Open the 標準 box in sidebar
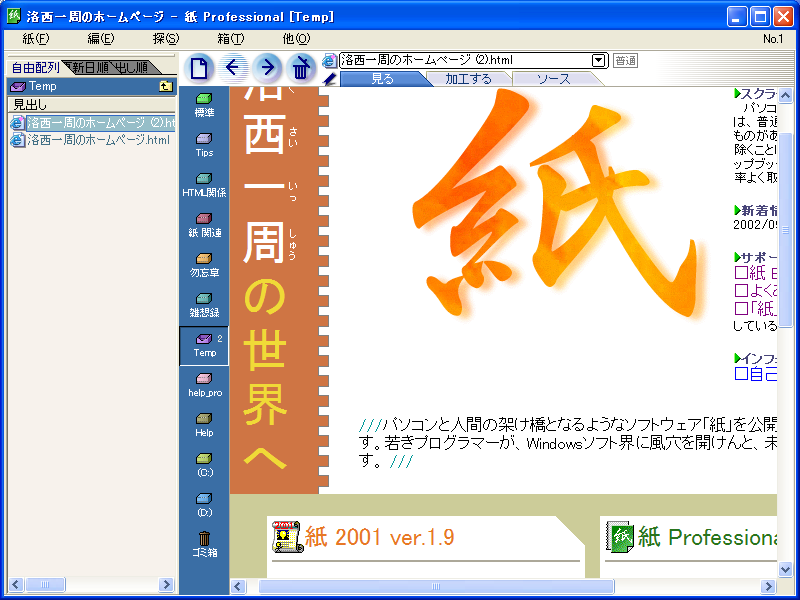This screenshot has height=600, width=800. (x=204, y=104)
